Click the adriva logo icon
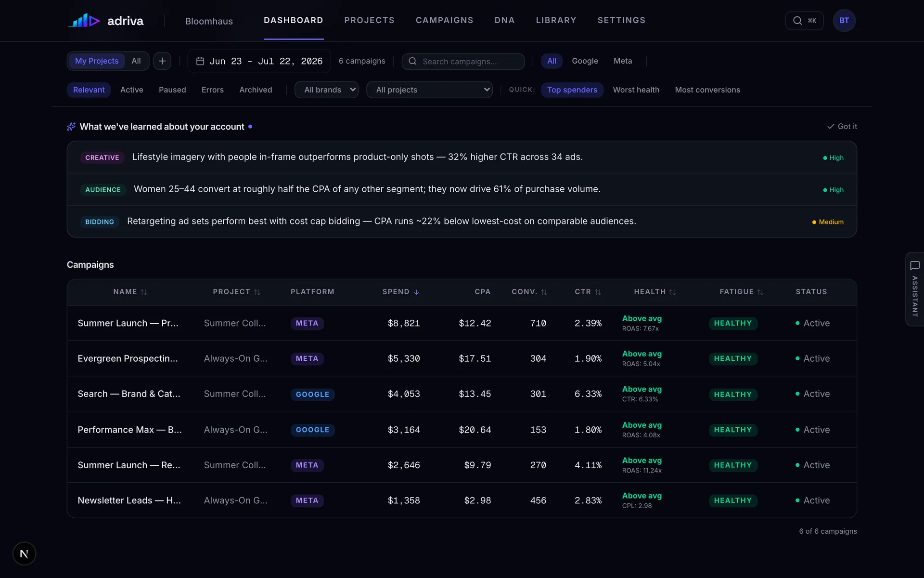The image size is (924, 578). (84, 21)
